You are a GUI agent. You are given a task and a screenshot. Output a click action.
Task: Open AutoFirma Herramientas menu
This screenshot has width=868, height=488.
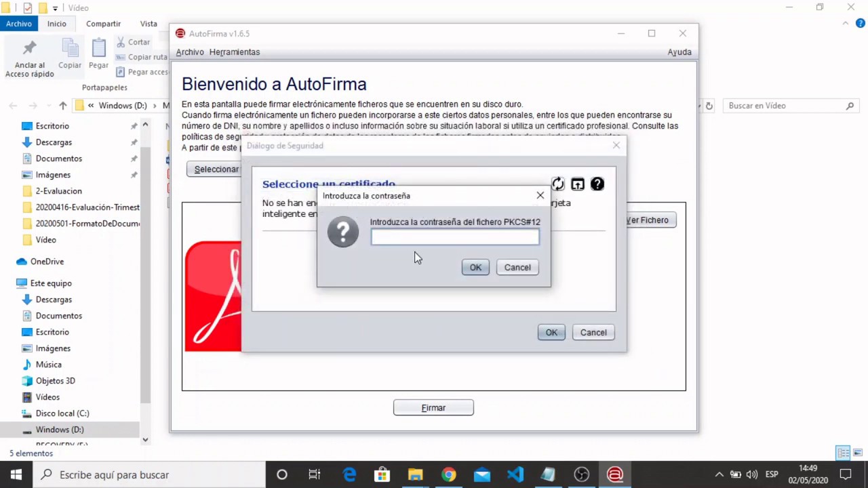coord(235,52)
